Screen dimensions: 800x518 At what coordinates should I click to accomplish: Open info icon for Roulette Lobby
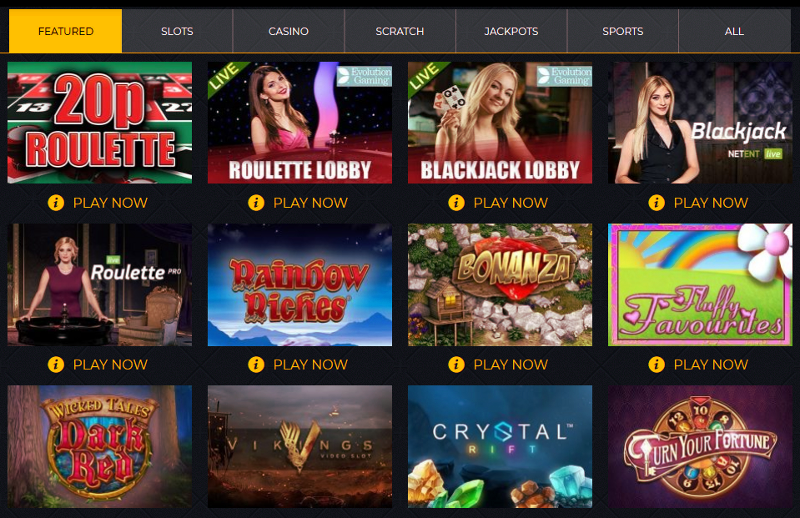click(x=256, y=203)
